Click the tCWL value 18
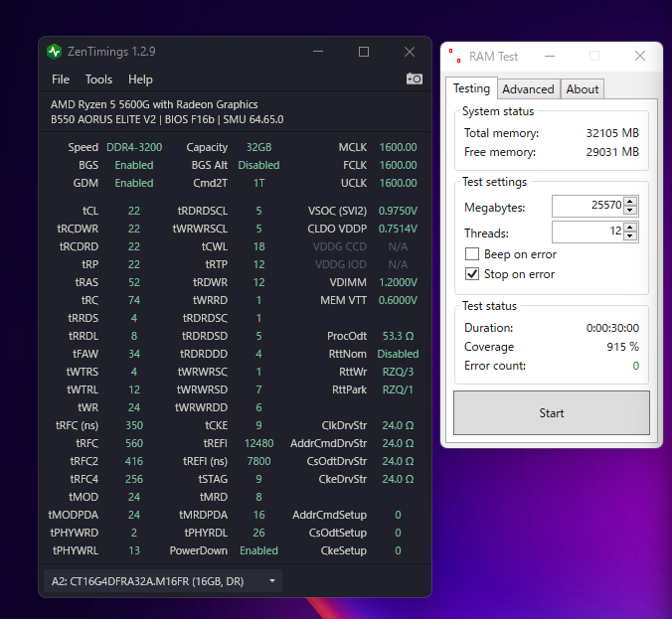 point(258,246)
